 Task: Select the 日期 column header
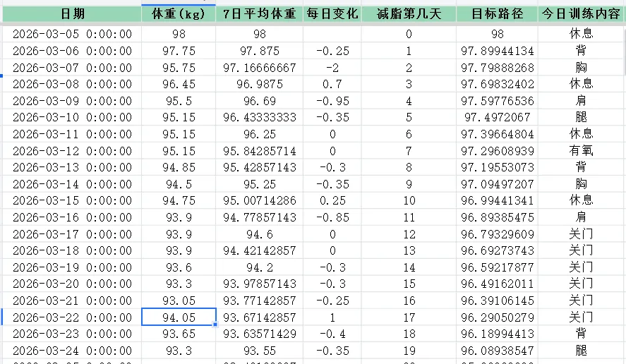[x=72, y=14]
